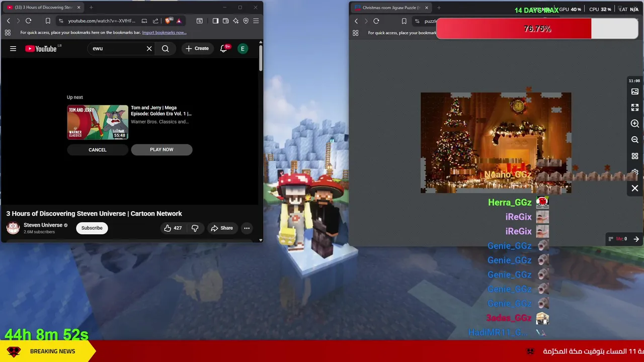Image resolution: width=644 pixels, height=362 pixels.
Task: Click the arrow next to Me: 0
Action: tap(636, 239)
